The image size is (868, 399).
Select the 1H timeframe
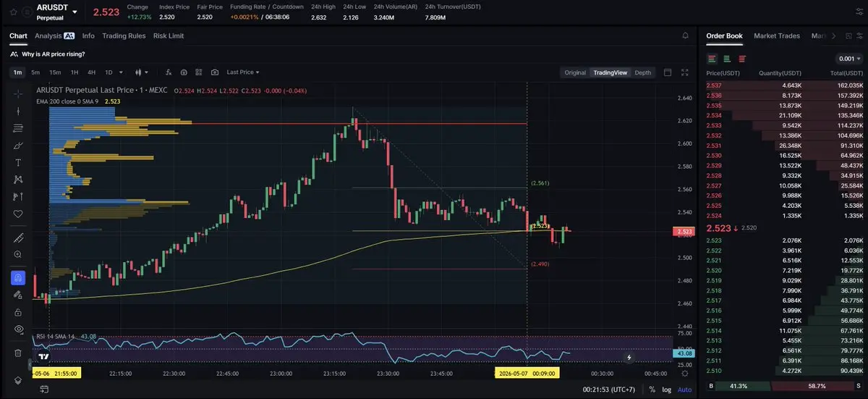75,72
